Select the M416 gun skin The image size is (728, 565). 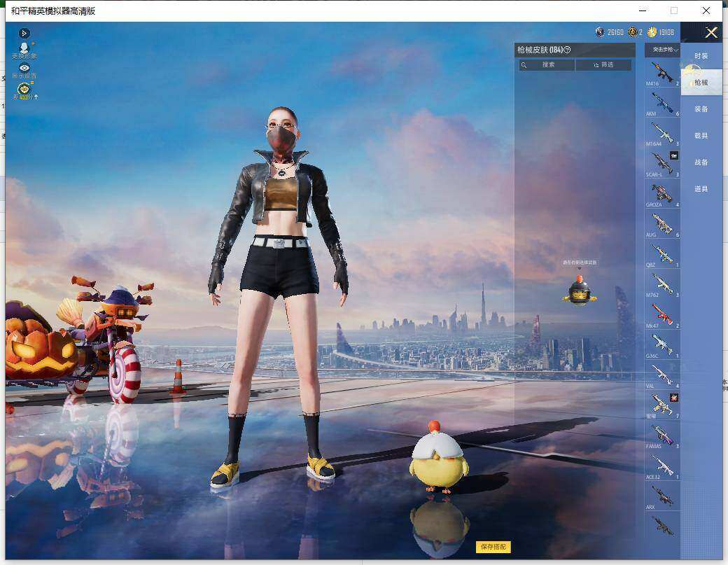tap(662, 74)
